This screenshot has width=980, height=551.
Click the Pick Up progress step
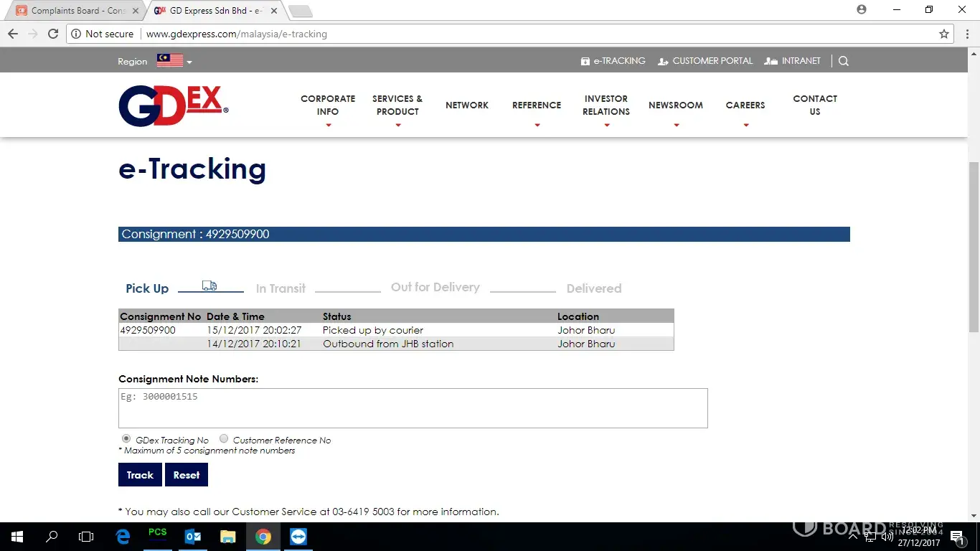pyautogui.click(x=147, y=288)
